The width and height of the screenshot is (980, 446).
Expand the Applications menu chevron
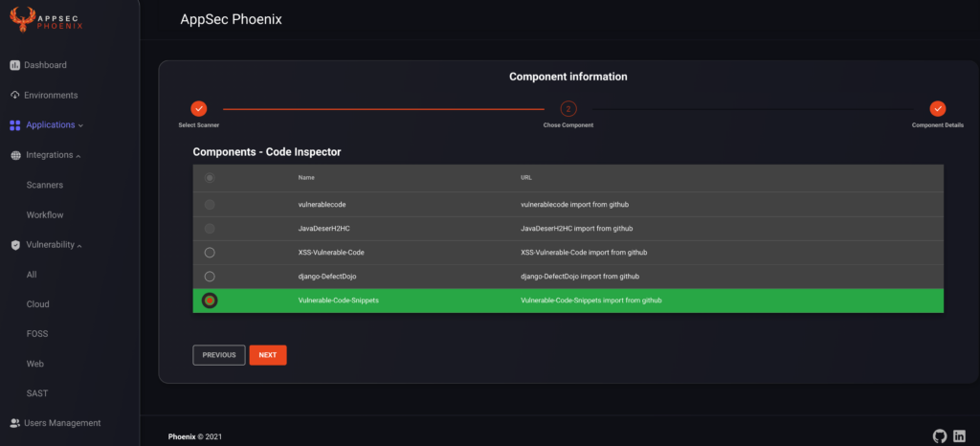[80, 125]
